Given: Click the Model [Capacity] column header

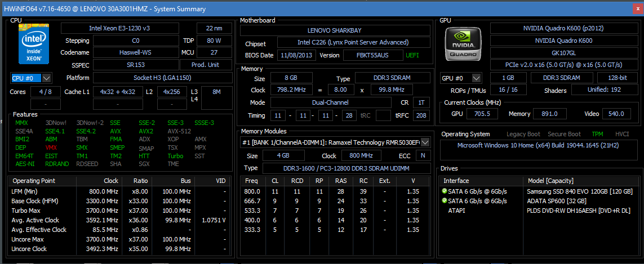Looking at the screenshot, I should tap(580, 181).
